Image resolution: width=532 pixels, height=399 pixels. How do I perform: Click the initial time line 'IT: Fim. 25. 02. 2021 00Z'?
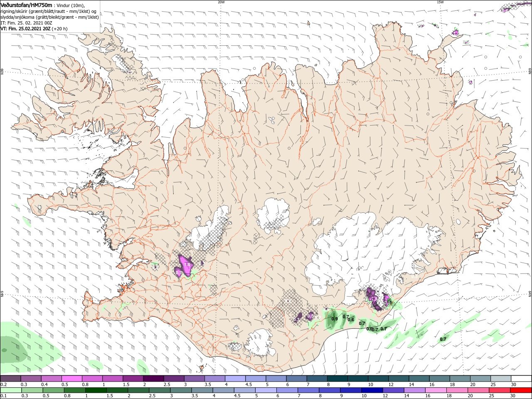pyautogui.click(x=26, y=23)
